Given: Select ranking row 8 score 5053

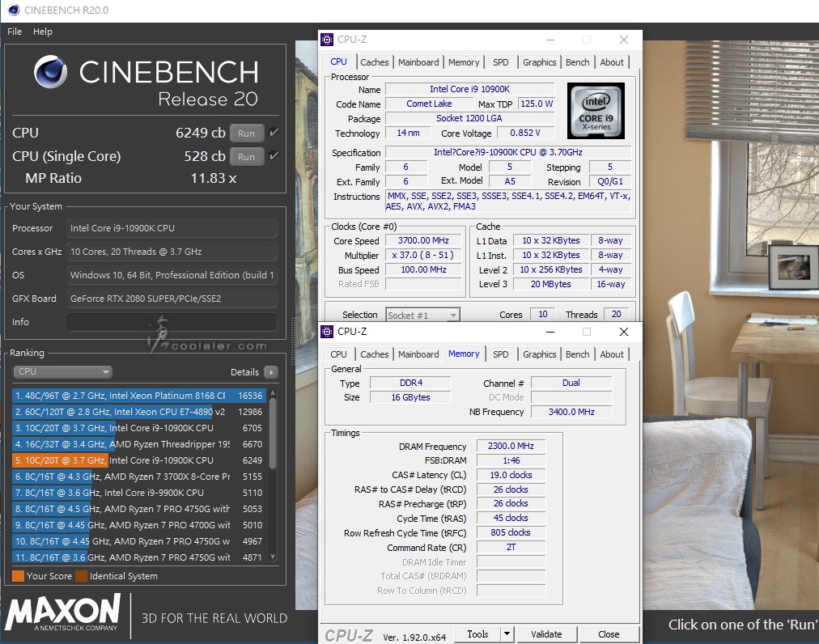Looking at the screenshot, I should 139,509.
